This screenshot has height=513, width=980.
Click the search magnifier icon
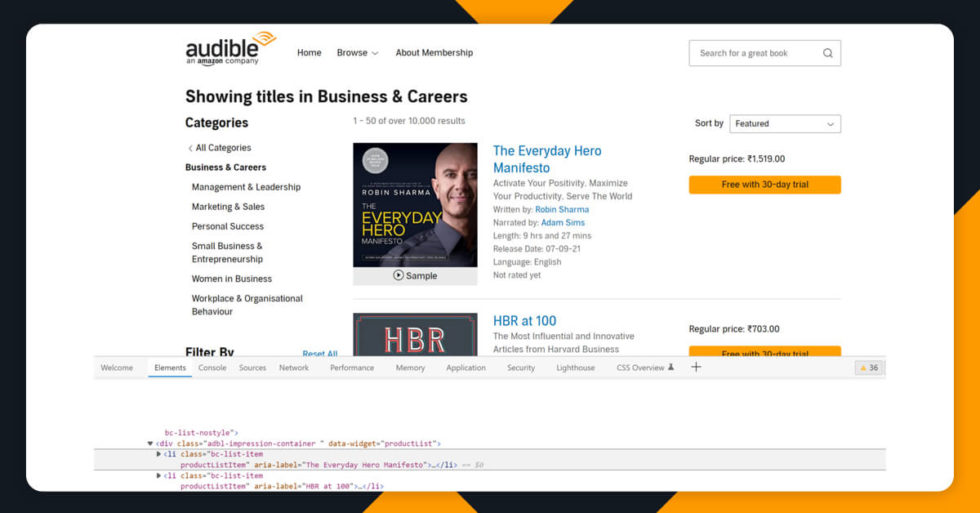click(828, 53)
